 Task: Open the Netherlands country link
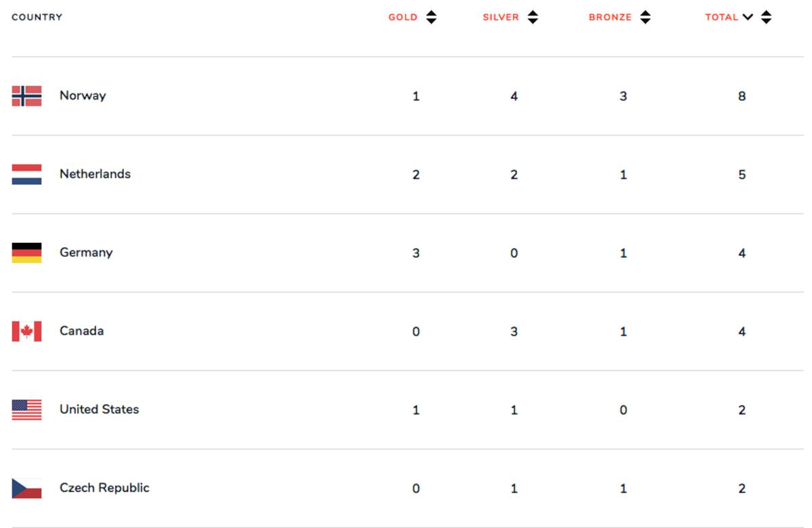[95, 174]
